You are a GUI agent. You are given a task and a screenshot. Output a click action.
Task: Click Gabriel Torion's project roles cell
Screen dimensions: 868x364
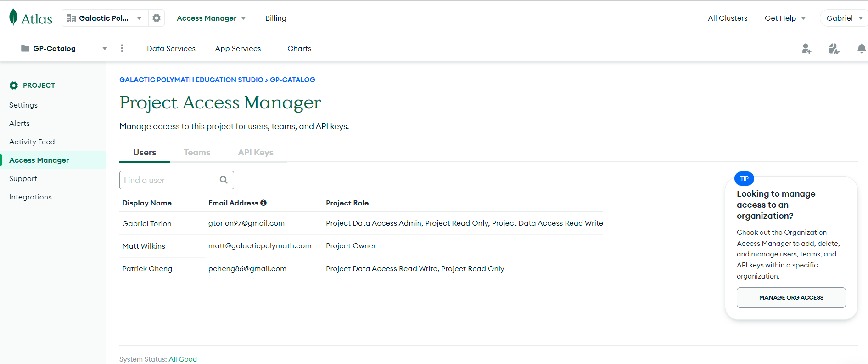tap(465, 223)
